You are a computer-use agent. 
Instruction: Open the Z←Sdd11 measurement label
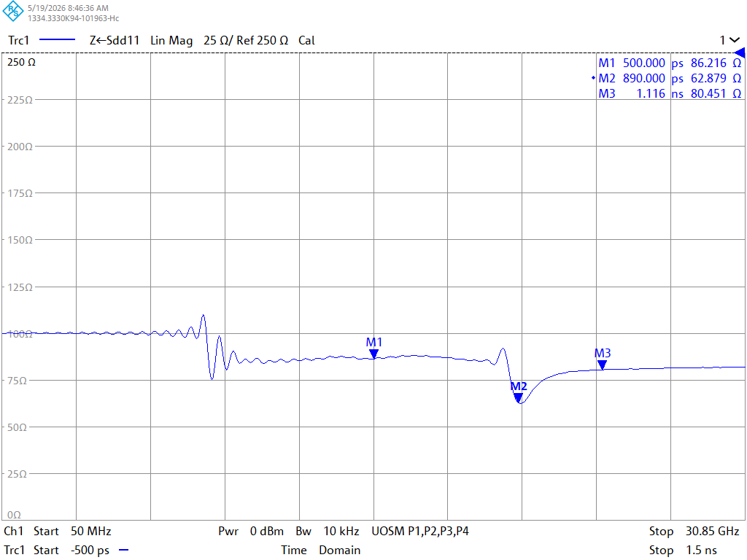115,41
